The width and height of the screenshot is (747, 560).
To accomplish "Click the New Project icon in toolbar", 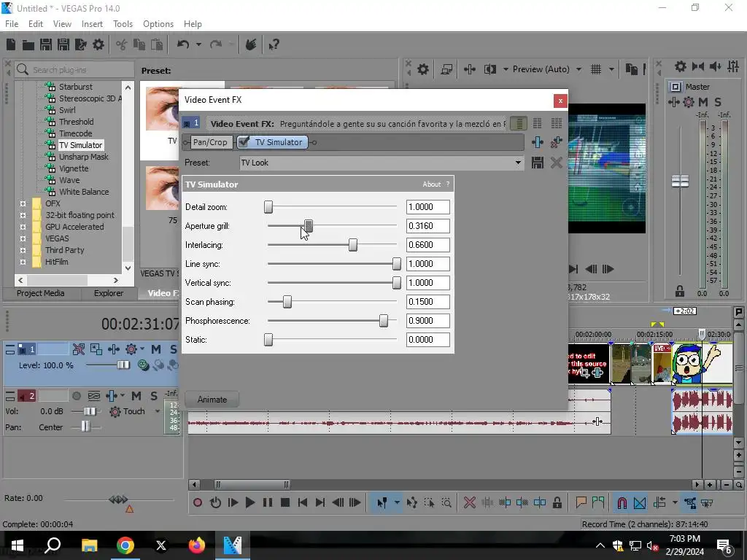I will click(x=11, y=44).
